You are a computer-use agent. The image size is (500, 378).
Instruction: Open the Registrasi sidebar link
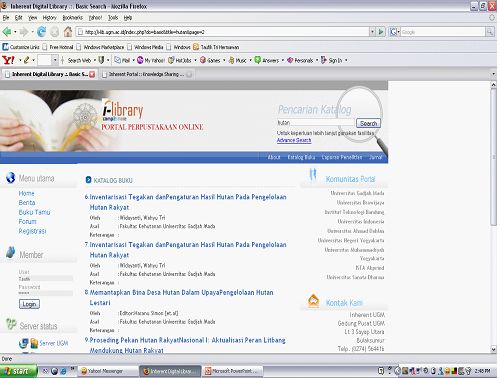coord(32,231)
